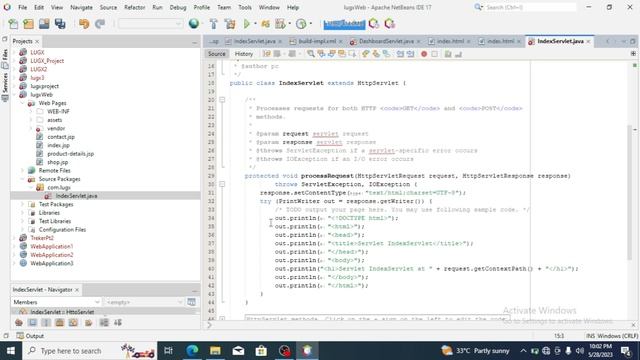Toggle fully qualified names icon in Navigator

click(89, 323)
